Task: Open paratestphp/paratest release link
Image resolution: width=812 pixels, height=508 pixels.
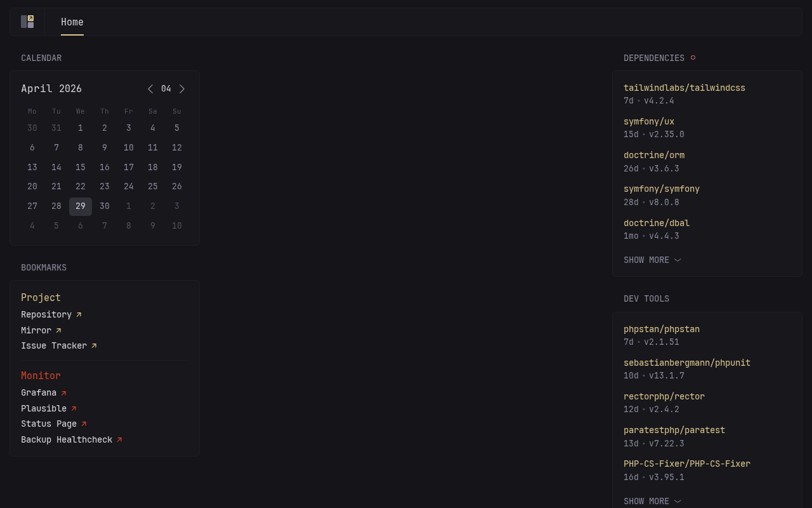Action: (674, 430)
